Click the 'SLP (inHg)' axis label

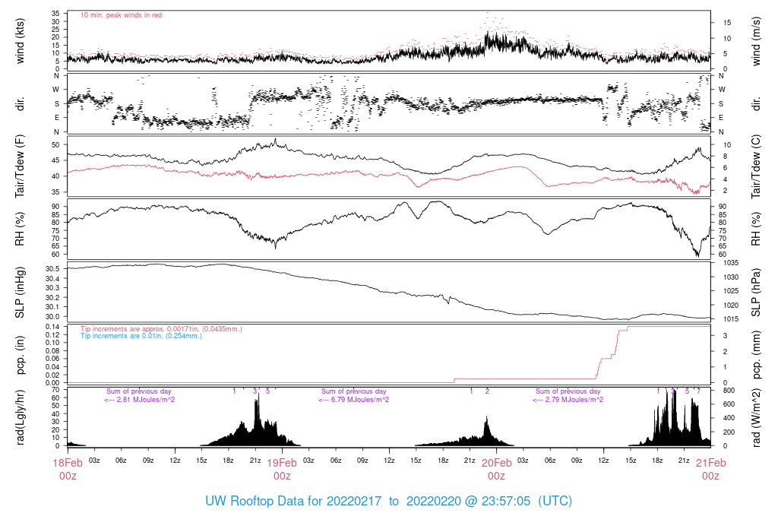click(20, 293)
